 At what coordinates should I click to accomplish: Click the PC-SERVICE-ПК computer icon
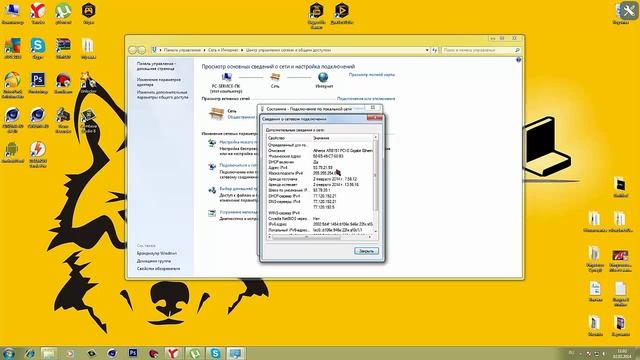pyautogui.click(x=227, y=77)
